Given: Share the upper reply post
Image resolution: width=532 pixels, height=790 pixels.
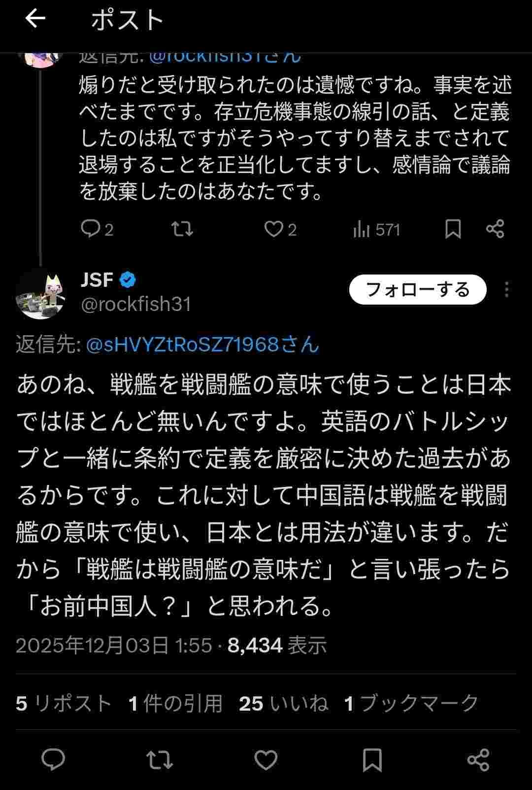Looking at the screenshot, I should [x=495, y=229].
